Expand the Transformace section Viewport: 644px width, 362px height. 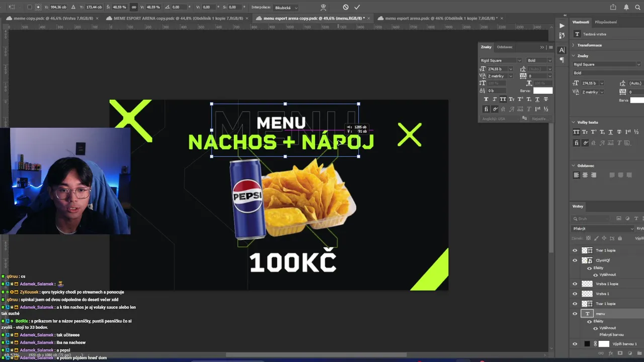[574, 45]
